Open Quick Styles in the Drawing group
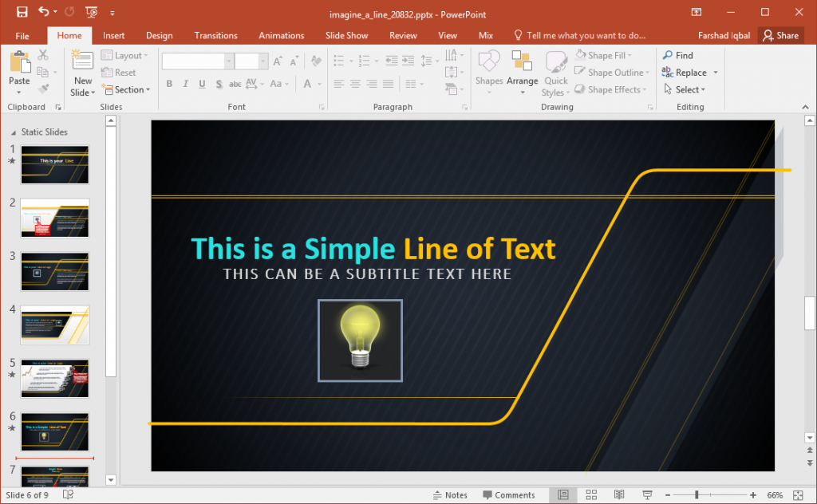The width and height of the screenshot is (817, 504). (x=555, y=71)
